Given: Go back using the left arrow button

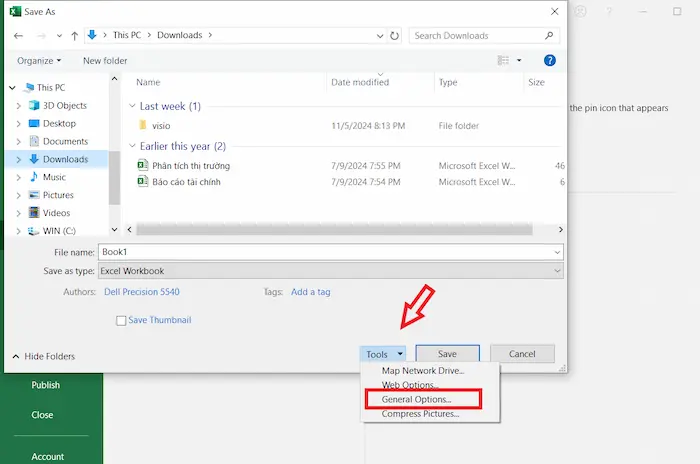Looking at the screenshot, I should [18, 36].
